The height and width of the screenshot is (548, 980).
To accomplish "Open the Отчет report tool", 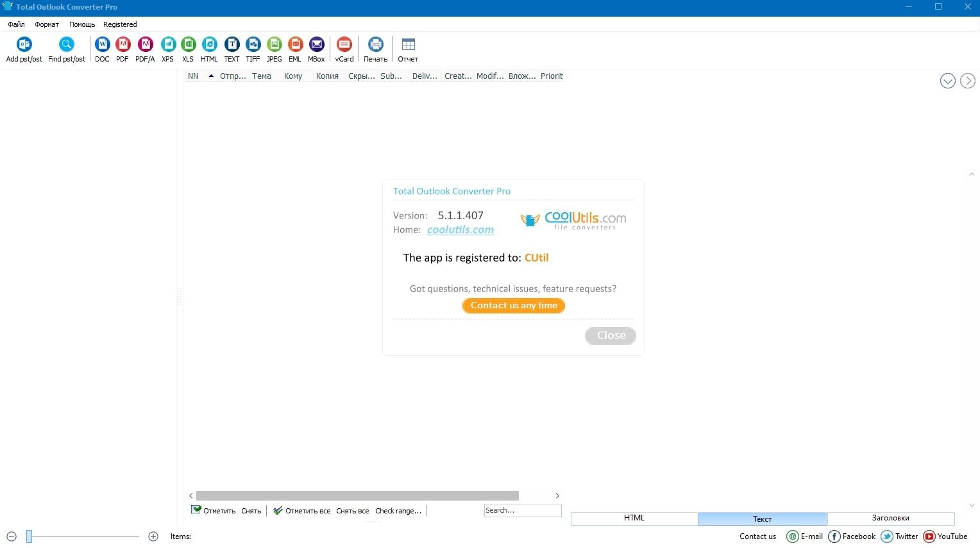I will pyautogui.click(x=408, y=49).
